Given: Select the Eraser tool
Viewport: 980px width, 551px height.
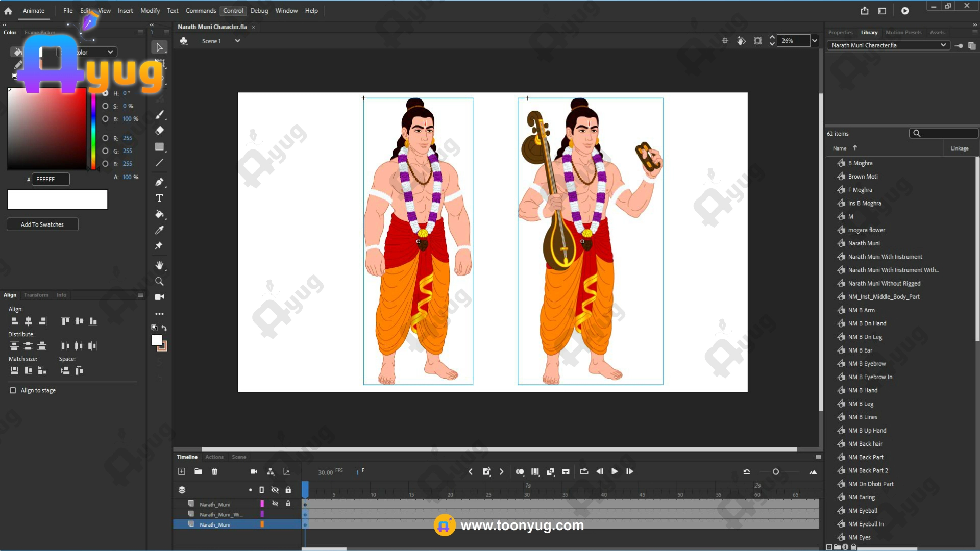Looking at the screenshot, I should [159, 131].
